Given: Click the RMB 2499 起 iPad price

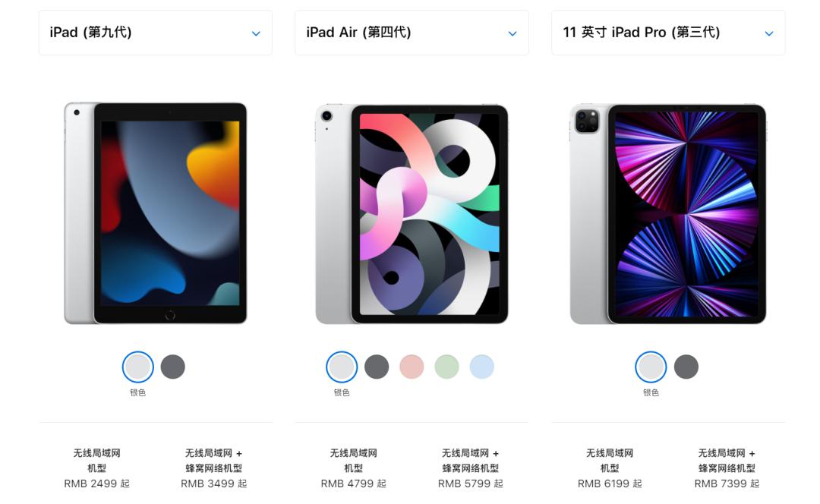Looking at the screenshot, I should [x=96, y=484].
